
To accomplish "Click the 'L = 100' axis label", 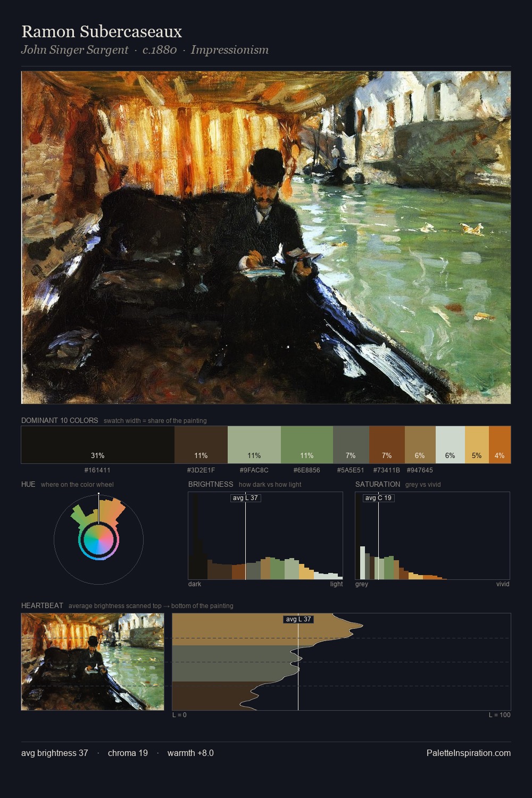I will pyautogui.click(x=500, y=715).
